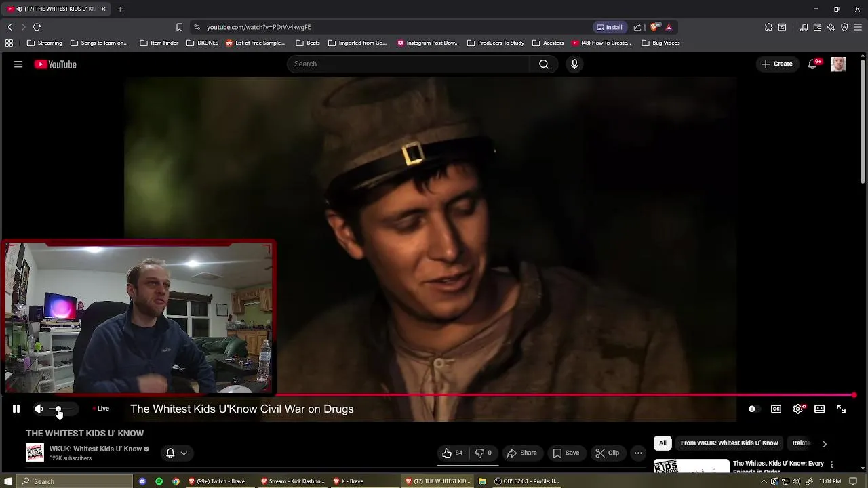This screenshot has width=868, height=488.
Task: Start voice search with the microphone
Action: (x=574, y=64)
